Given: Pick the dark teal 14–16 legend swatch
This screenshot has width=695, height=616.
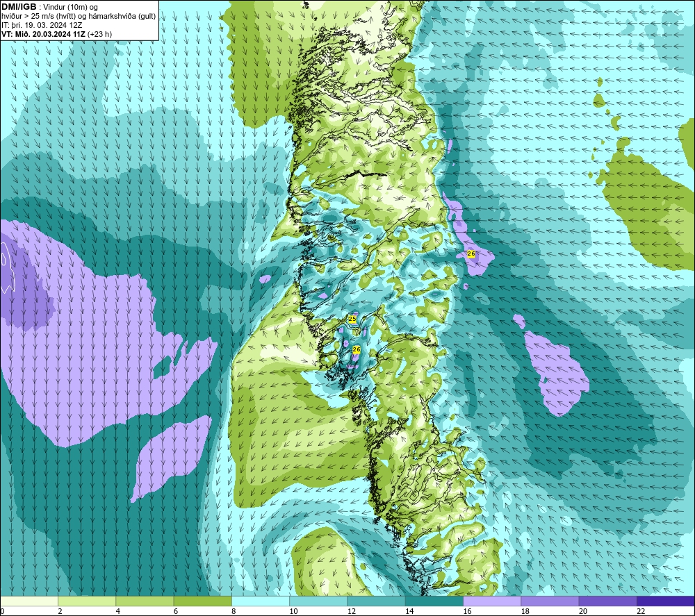Looking at the screenshot, I should pos(434,601).
